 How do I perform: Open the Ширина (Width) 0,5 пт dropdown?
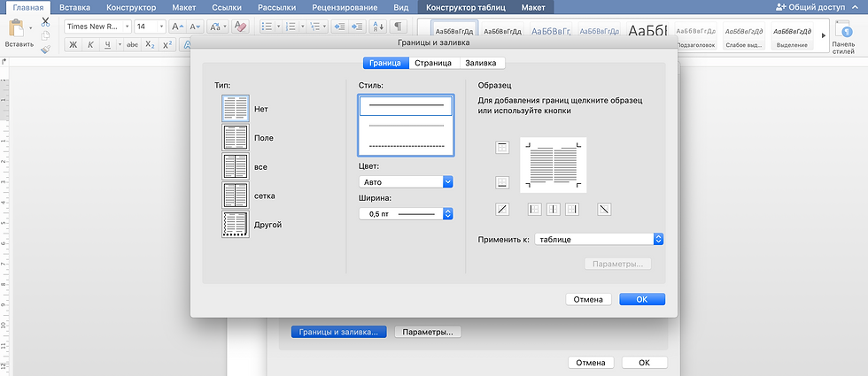406,213
